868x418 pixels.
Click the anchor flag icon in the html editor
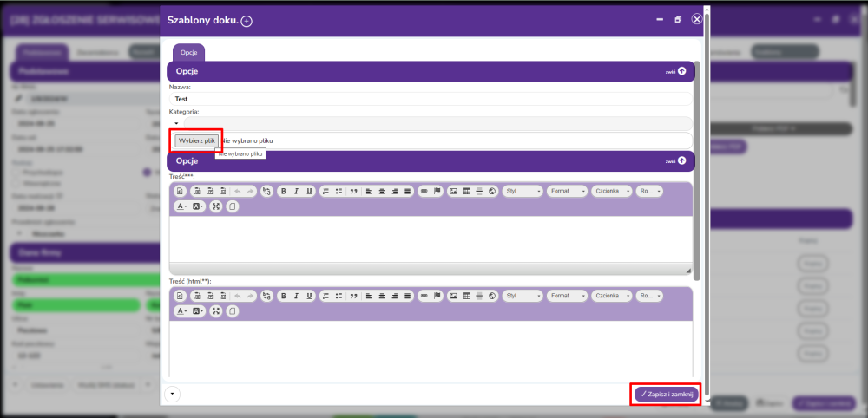pos(437,295)
